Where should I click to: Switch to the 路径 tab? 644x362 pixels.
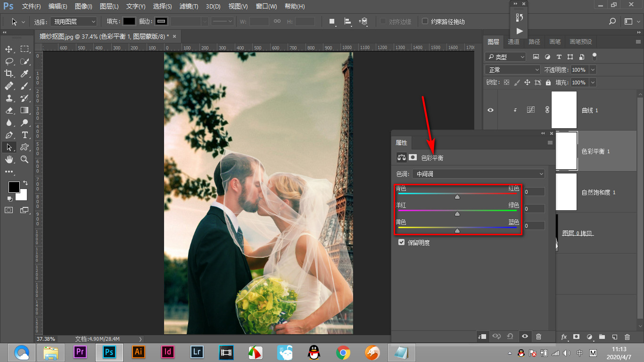point(534,42)
